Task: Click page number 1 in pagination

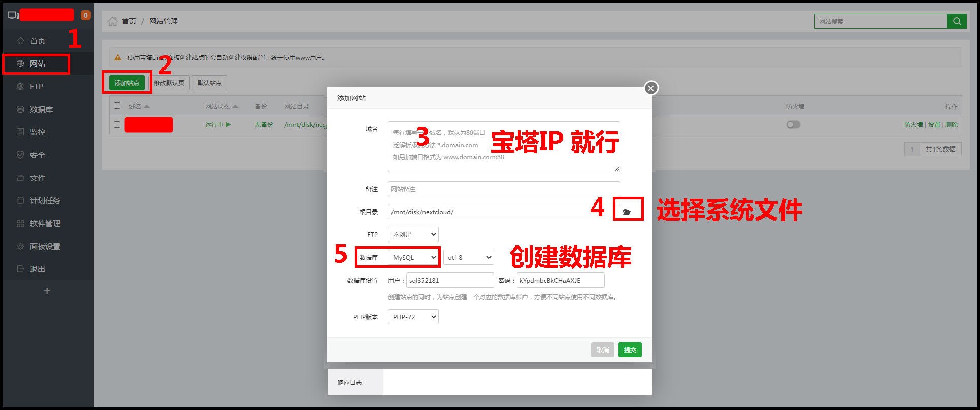Action: (912, 149)
